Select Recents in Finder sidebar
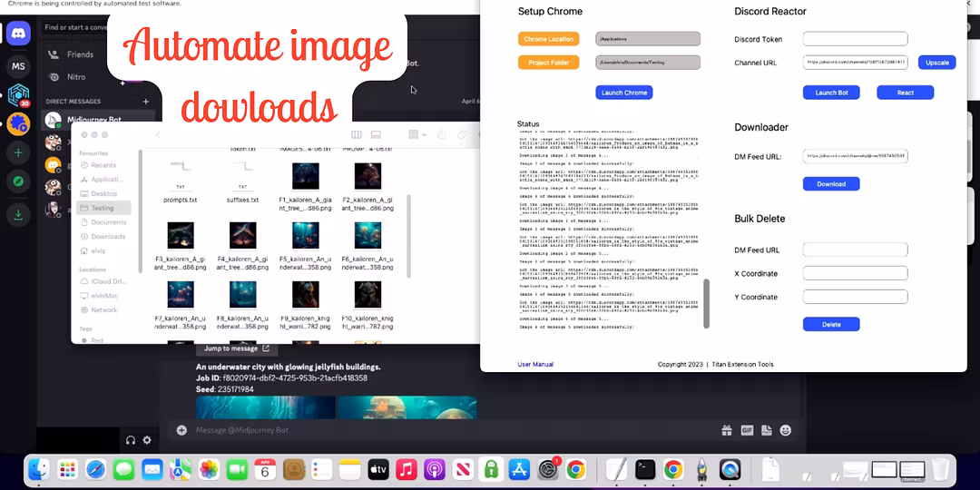 [103, 165]
